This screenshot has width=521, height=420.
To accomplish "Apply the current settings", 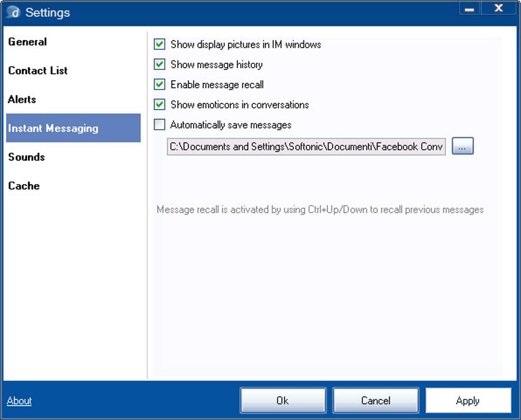I will coord(468,401).
